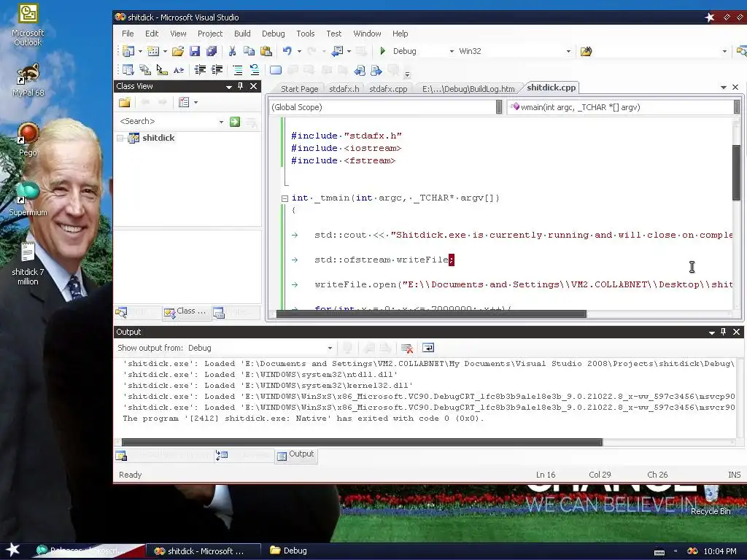Click the Find in Files icon beside Win32
The height and width of the screenshot is (560, 747).
tap(586, 51)
